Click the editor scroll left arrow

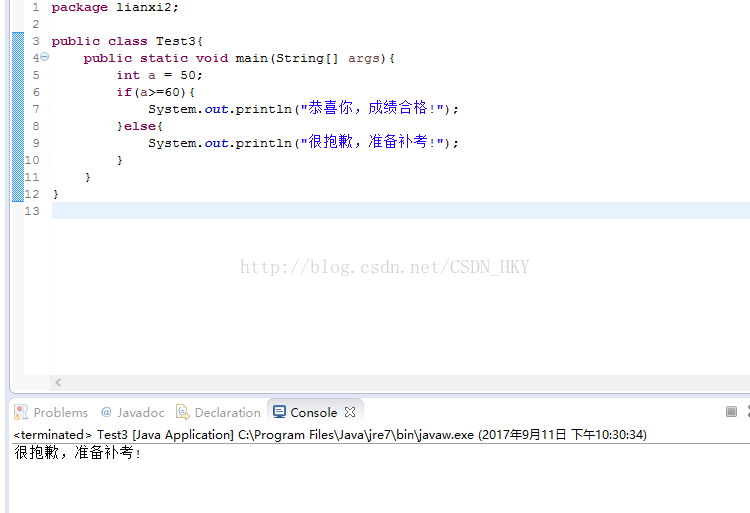click(x=58, y=382)
